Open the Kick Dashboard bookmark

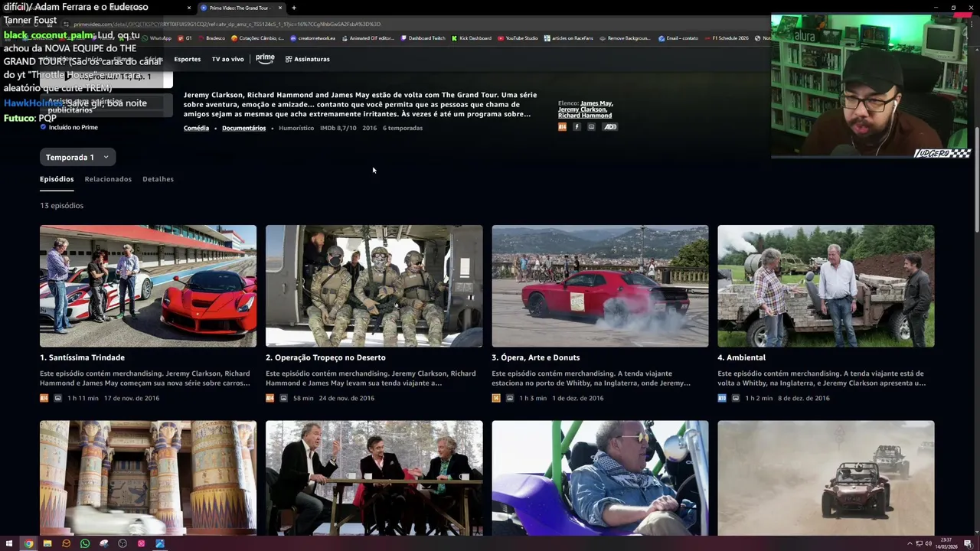pyautogui.click(x=472, y=38)
